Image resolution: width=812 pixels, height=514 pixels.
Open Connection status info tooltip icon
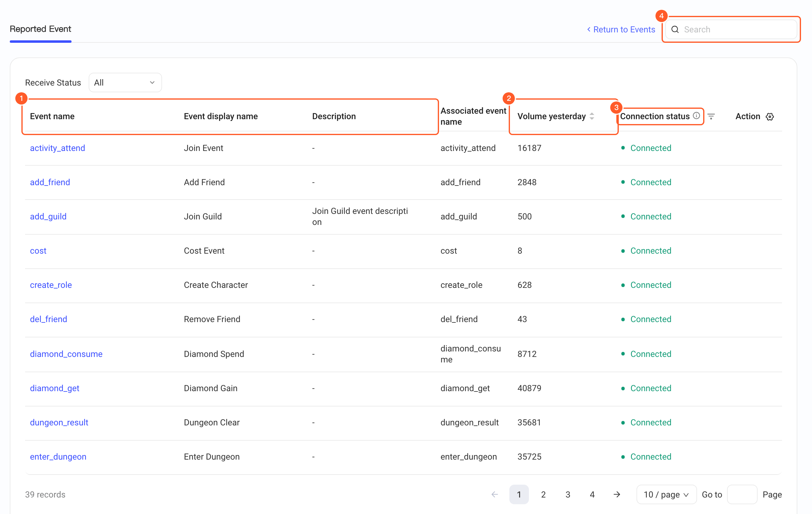696,116
